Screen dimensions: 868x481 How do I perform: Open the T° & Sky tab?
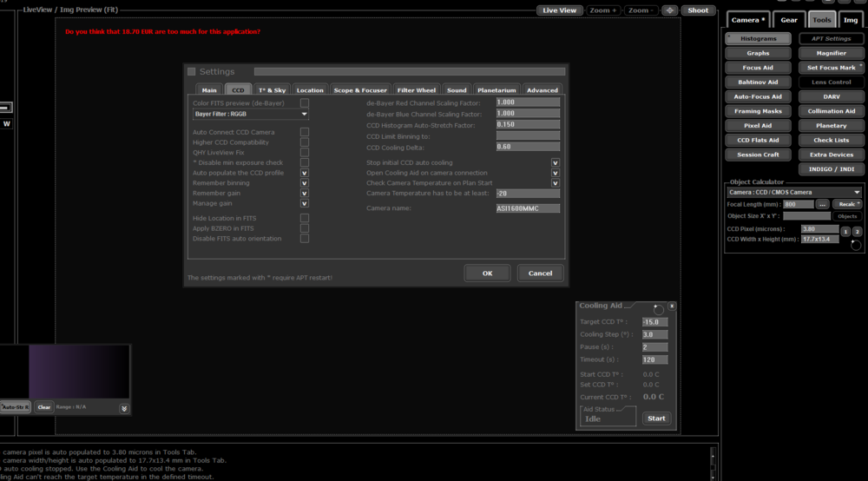pos(272,90)
